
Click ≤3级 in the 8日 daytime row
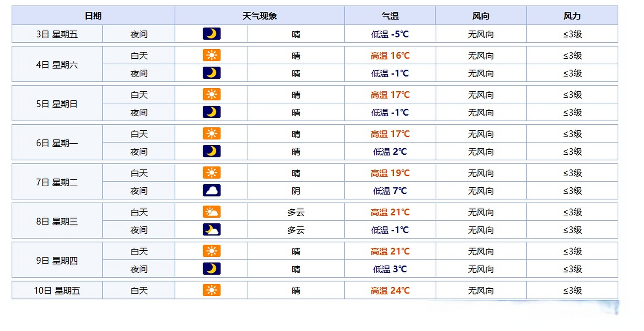point(573,212)
